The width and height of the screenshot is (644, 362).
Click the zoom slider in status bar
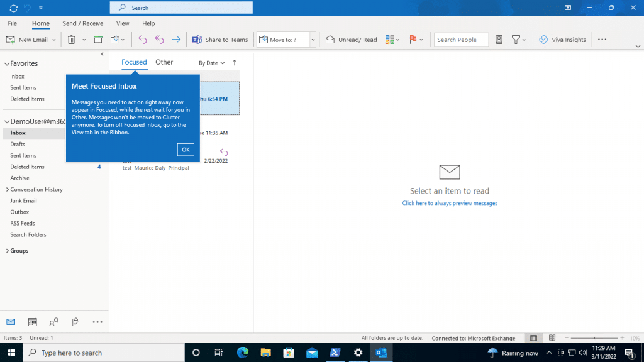click(x=594, y=338)
